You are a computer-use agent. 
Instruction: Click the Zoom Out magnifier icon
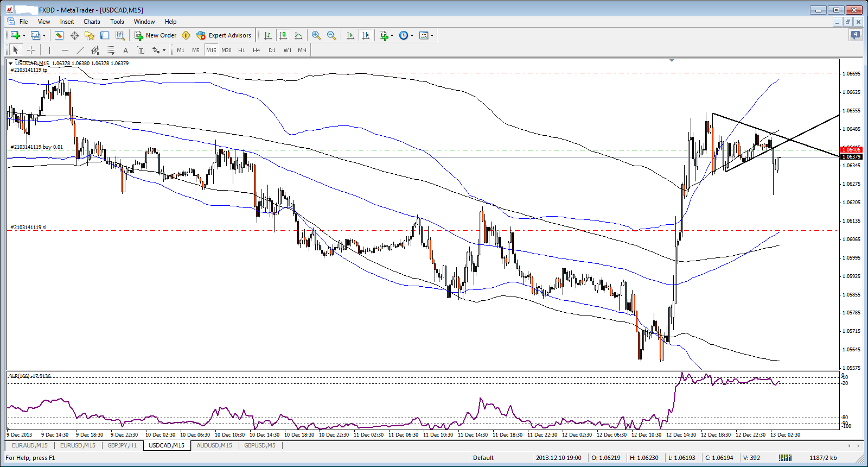pyautogui.click(x=331, y=35)
